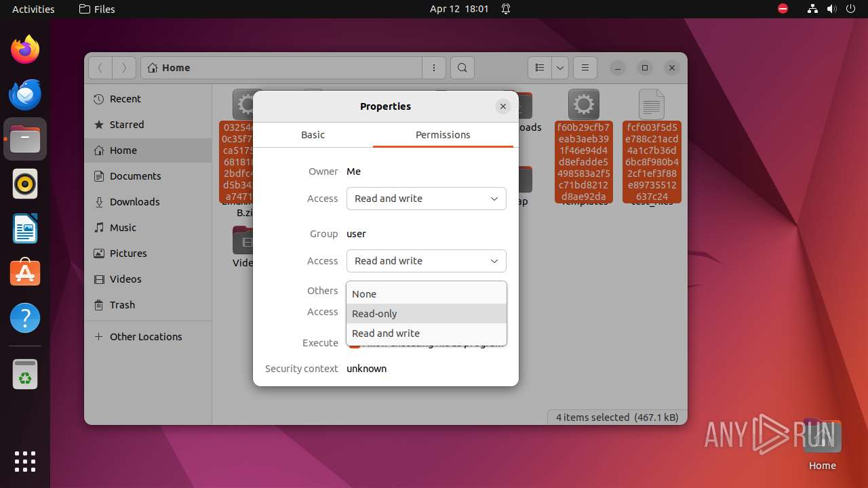Go back in Files navigation

(100, 68)
